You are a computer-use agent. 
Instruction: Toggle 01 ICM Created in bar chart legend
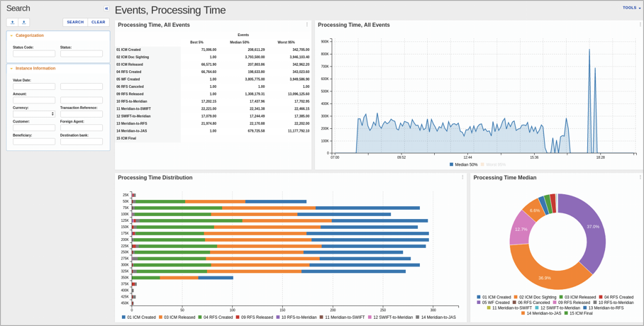point(139,317)
